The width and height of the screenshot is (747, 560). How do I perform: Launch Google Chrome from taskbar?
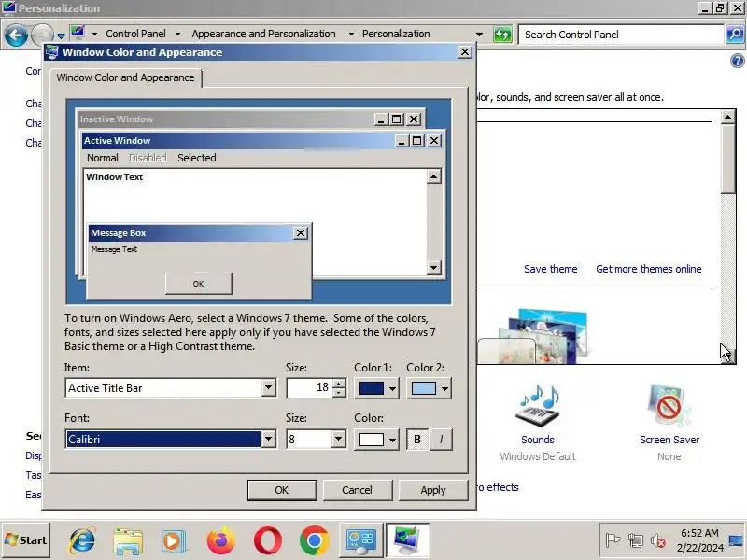point(314,541)
